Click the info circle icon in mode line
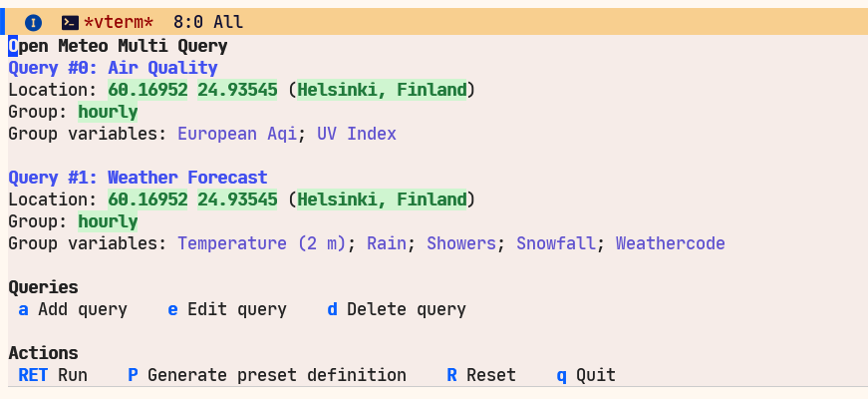The image size is (868, 399). click(33, 22)
